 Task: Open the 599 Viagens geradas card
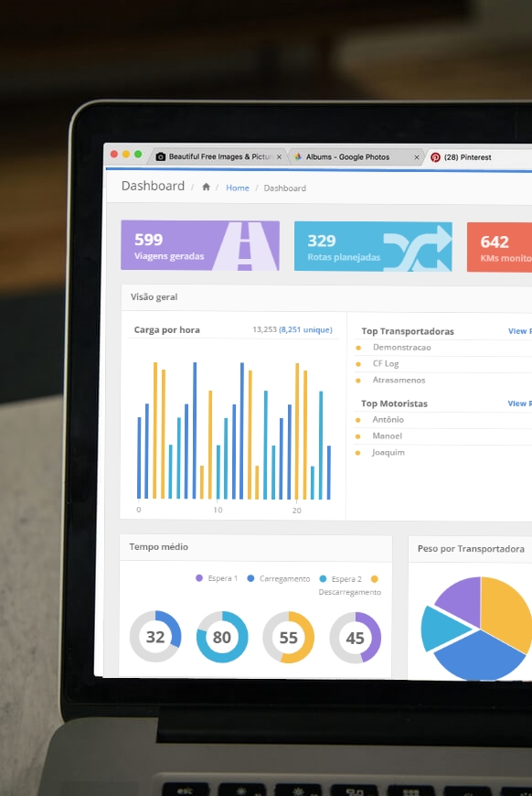(x=200, y=245)
